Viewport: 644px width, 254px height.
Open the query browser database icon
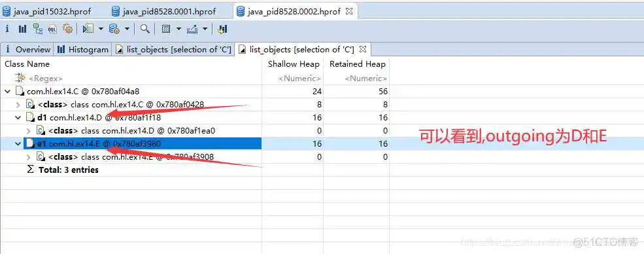[x=114, y=29]
